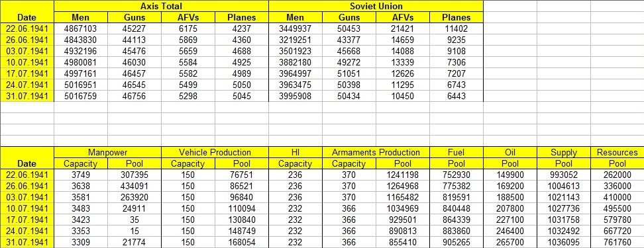Select the Resources column header

(617, 153)
